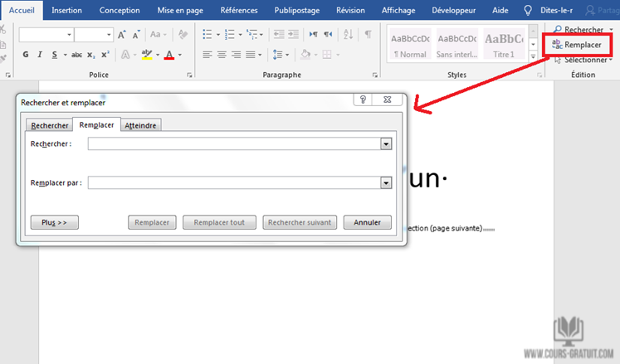Center align the paragraph
Viewport: 620px width, 364px height.
pos(222,55)
